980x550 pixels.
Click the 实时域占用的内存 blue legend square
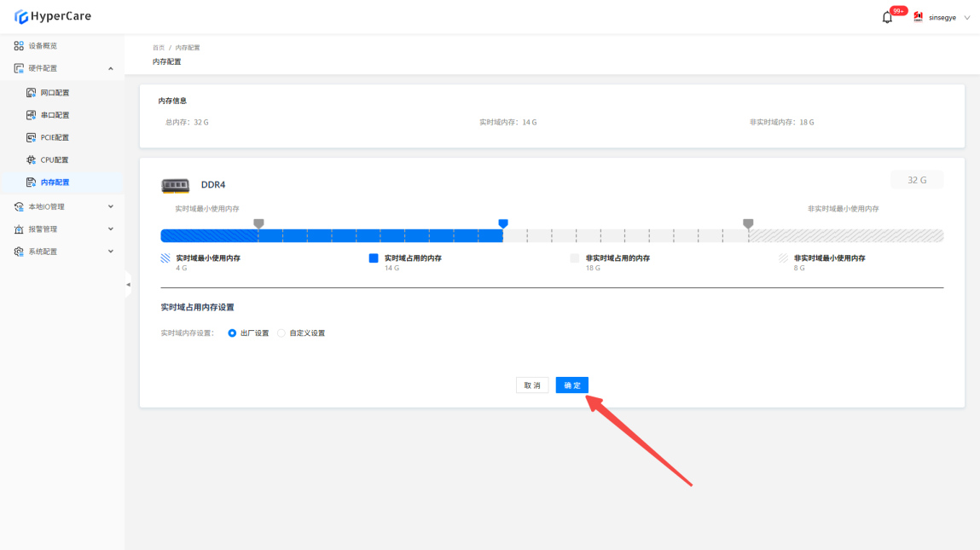[373, 258]
